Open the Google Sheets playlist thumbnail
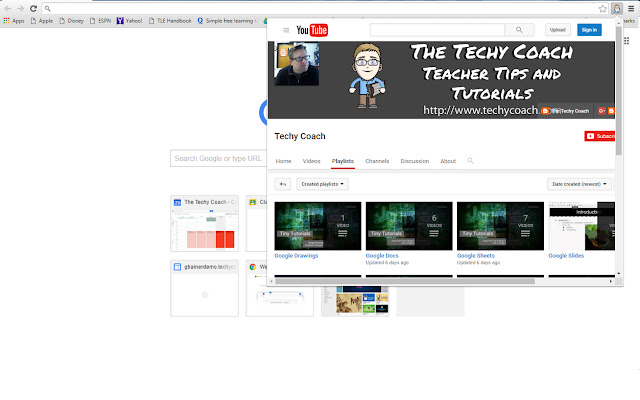The height and width of the screenshot is (400, 640). pos(500,226)
